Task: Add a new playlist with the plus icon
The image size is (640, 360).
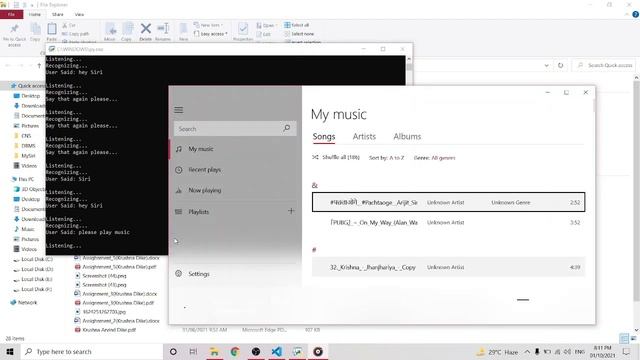Action: pos(291,211)
